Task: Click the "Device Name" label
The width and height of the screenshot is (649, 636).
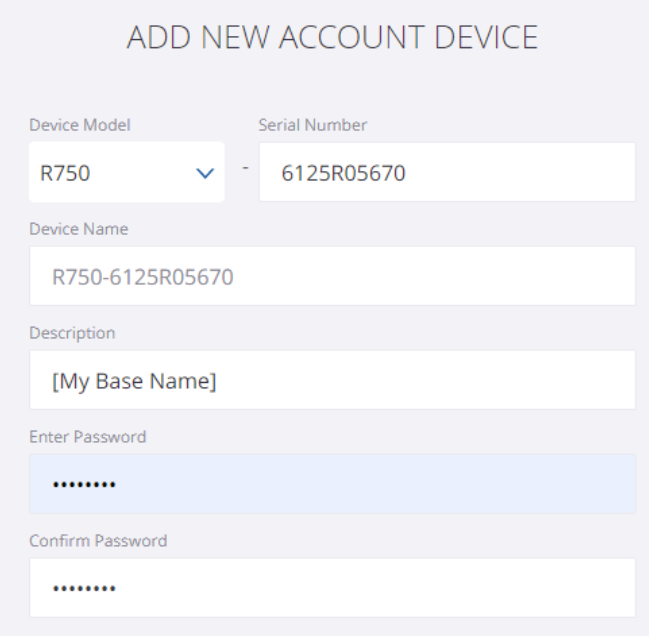Action: pyautogui.click(x=79, y=229)
